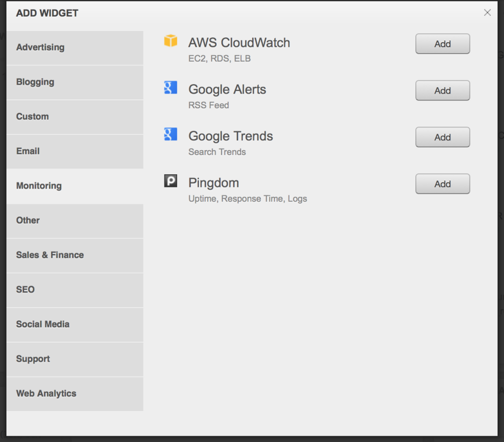Show SEO widgets

tap(75, 290)
